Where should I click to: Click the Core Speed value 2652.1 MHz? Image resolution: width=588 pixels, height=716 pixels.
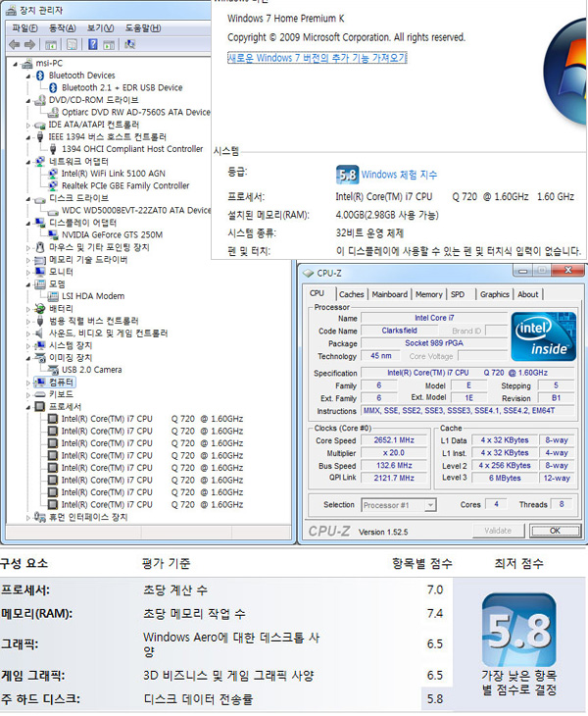(x=394, y=440)
